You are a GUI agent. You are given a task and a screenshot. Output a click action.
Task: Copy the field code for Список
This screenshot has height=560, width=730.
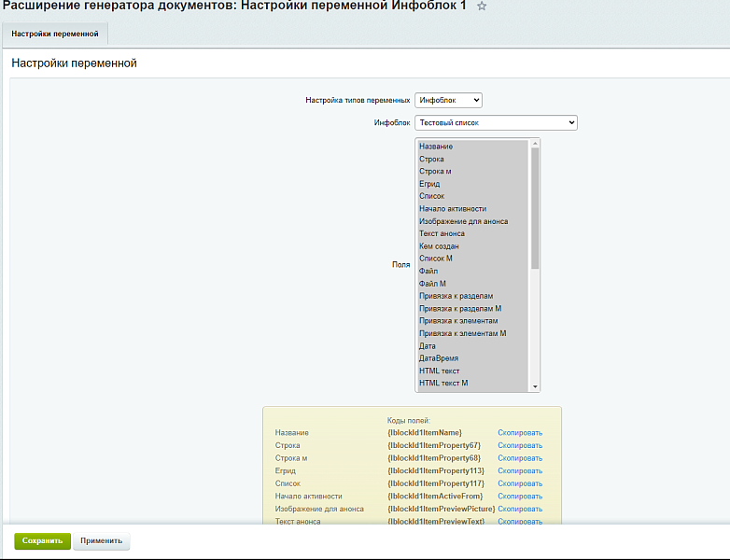pos(519,483)
